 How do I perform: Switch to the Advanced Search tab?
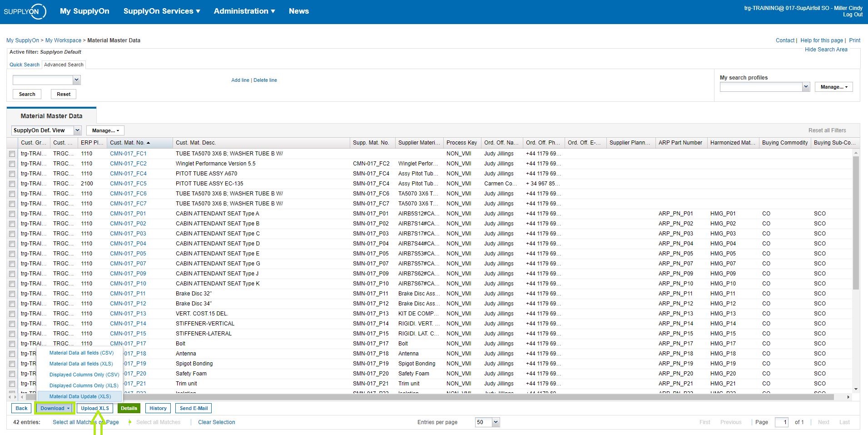[x=64, y=65]
